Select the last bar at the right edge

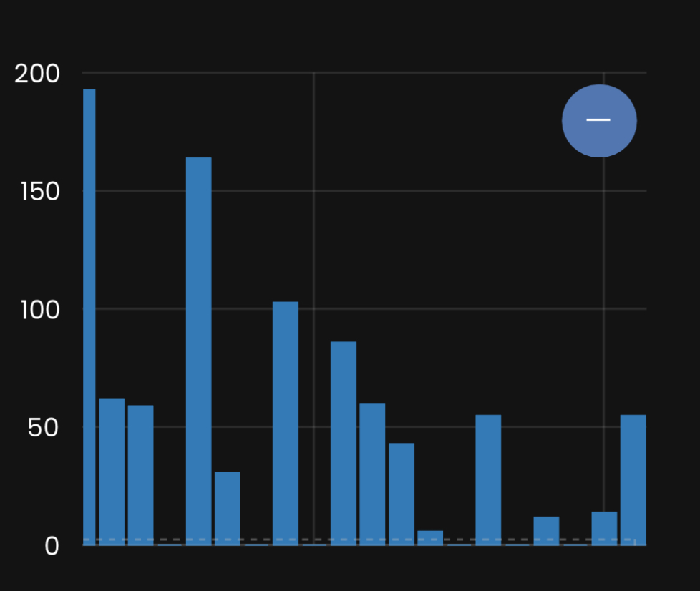[633, 480]
